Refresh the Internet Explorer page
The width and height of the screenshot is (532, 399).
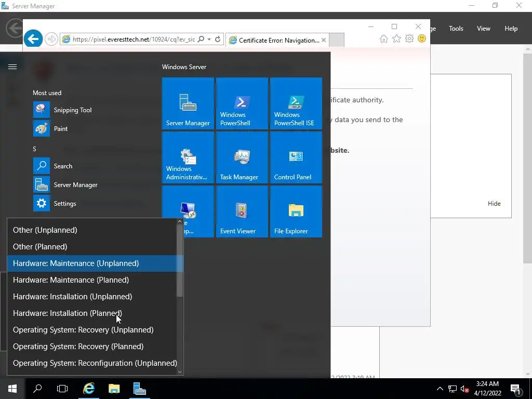218,39
